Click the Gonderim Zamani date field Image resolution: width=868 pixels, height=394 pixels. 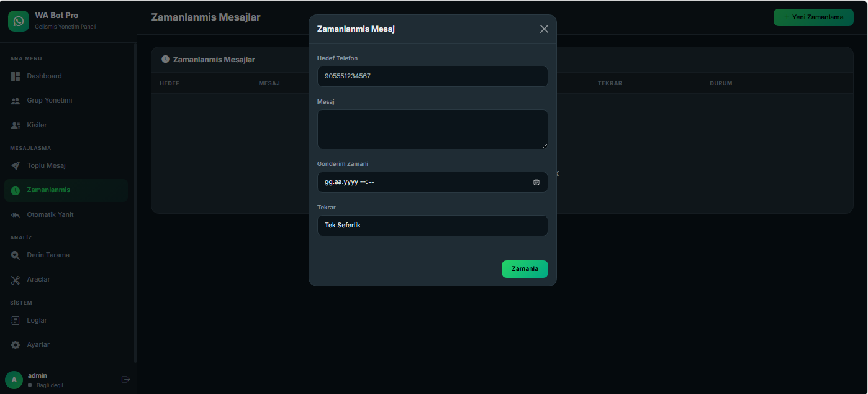point(422,182)
